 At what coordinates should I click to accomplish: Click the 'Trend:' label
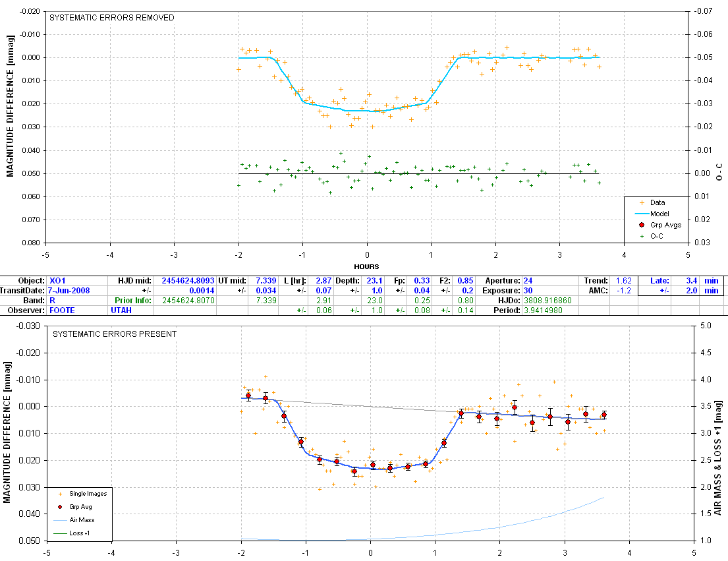(x=596, y=281)
